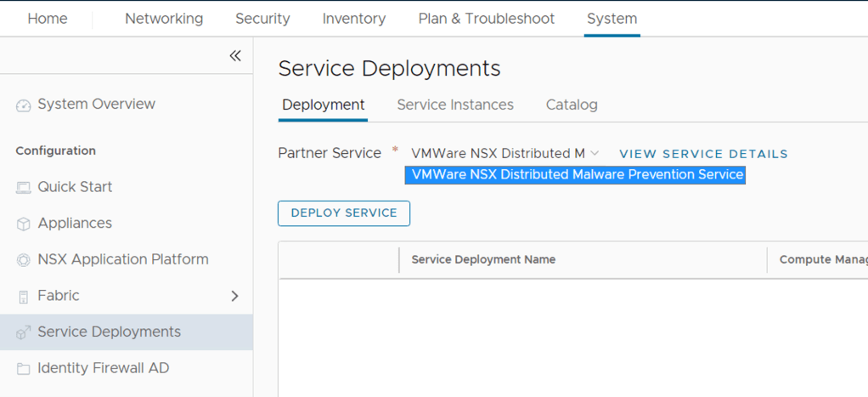
Task: Click the Appliances cube icon
Action: click(23, 224)
